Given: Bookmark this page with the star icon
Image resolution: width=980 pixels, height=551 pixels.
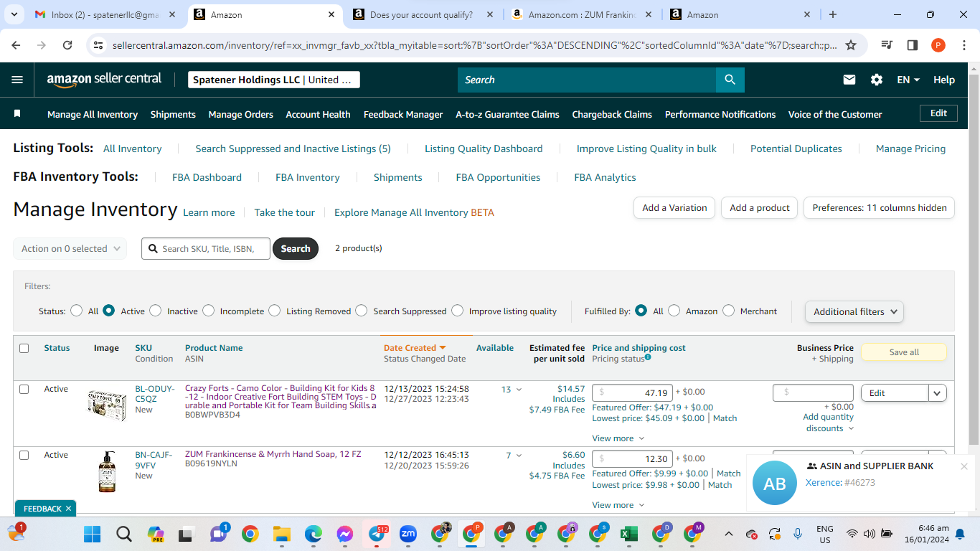Looking at the screenshot, I should coord(851,45).
